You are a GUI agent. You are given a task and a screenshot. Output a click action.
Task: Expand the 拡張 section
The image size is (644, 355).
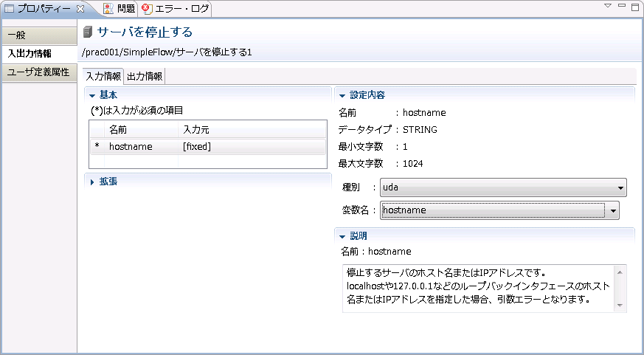point(92,182)
